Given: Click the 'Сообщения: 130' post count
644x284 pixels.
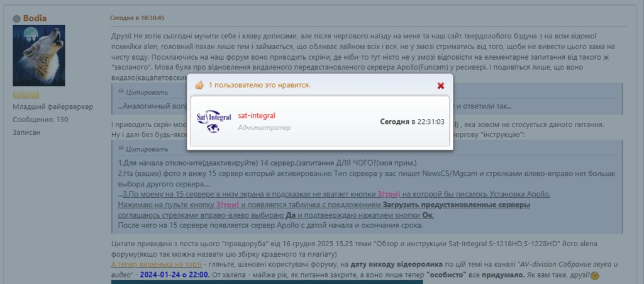Looking at the screenshot, I should click(41, 120).
